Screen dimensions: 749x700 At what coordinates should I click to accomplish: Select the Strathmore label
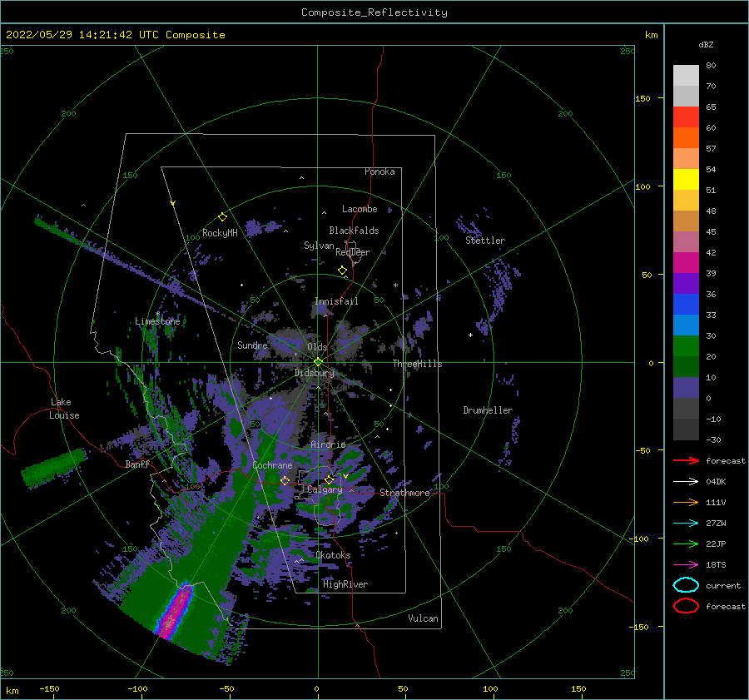[x=405, y=493]
